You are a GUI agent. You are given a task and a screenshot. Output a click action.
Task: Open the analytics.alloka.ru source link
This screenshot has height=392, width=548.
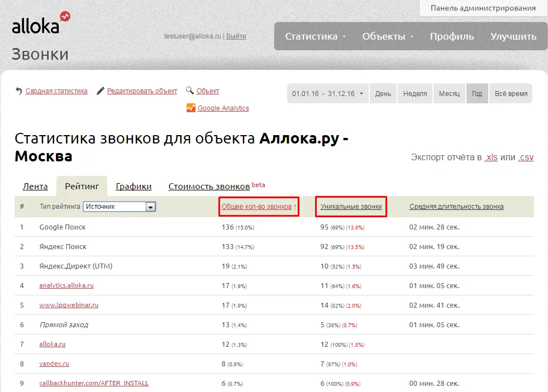[x=66, y=285]
